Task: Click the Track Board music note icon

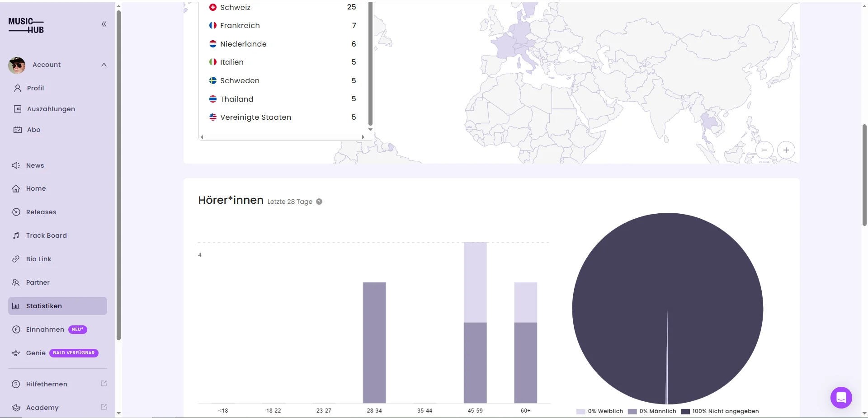Action: (x=16, y=235)
